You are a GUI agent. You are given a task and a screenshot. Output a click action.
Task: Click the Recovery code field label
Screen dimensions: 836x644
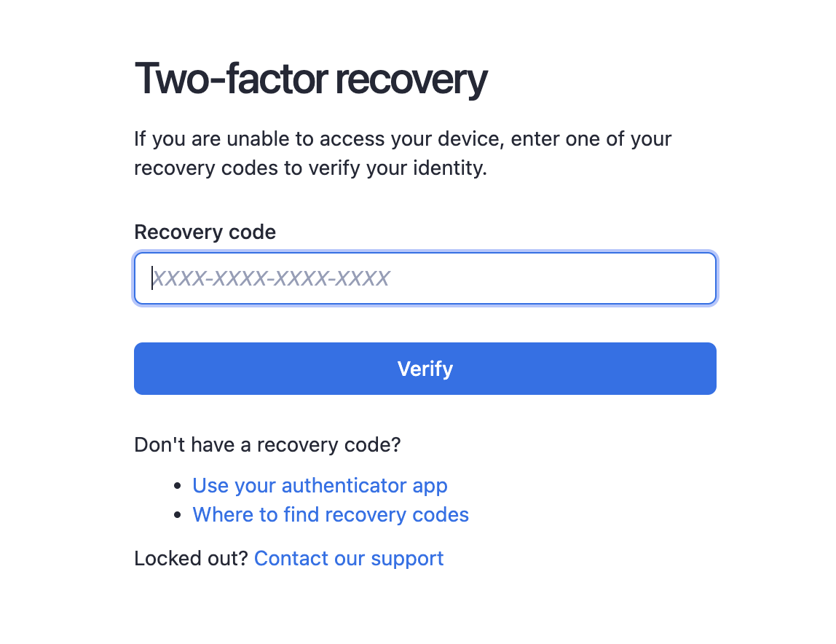[205, 232]
